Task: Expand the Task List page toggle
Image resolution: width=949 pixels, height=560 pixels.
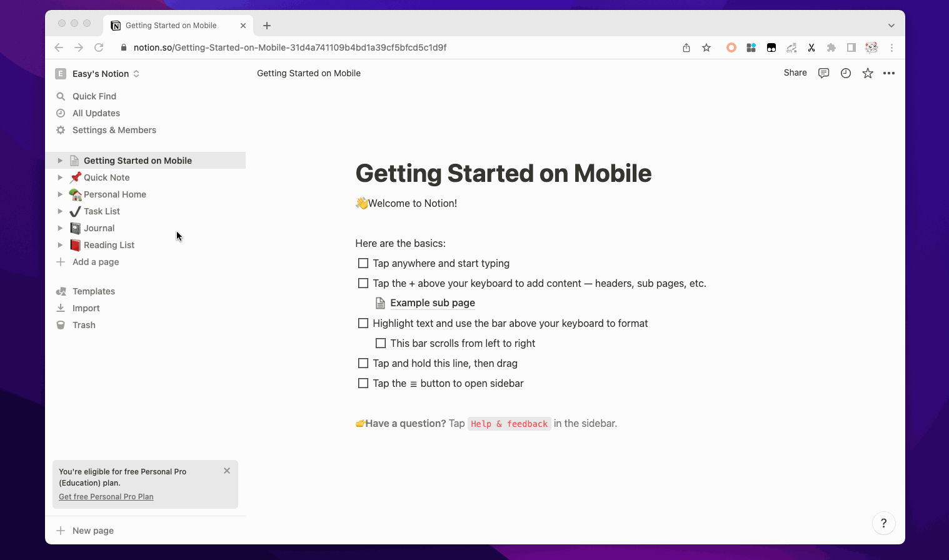Action: coord(60,211)
